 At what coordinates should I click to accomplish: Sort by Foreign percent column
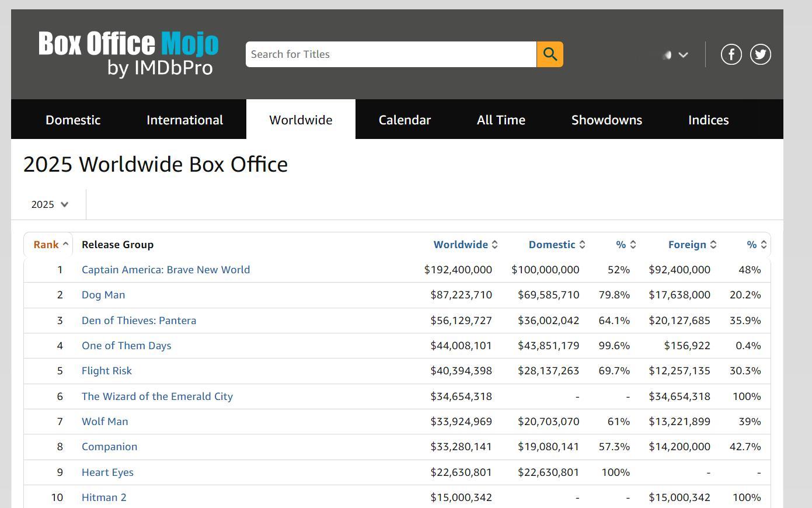[x=757, y=245]
